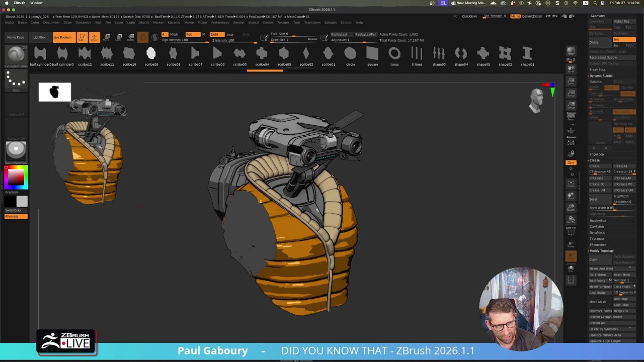Image resolution: width=644 pixels, height=362 pixels.
Task: Select the scribe05 profile shape
Action: pos(239,56)
